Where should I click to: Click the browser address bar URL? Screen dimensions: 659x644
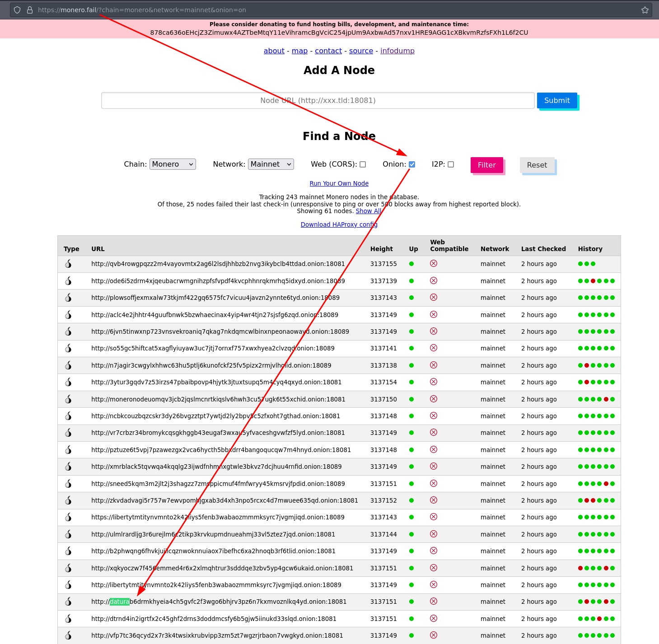[x=142, y=10]
